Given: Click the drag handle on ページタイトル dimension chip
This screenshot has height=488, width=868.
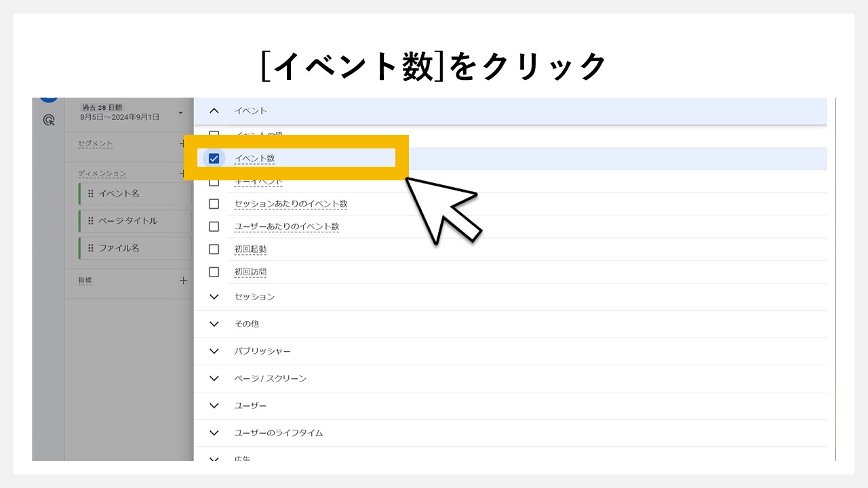Looking at the screenshot, I should pos(90,220).
